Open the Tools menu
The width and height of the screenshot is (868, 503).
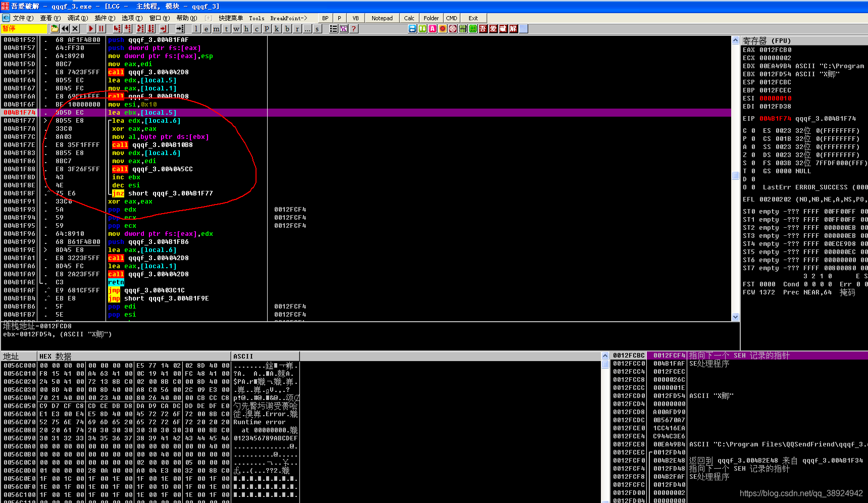[x=257, y=18]
